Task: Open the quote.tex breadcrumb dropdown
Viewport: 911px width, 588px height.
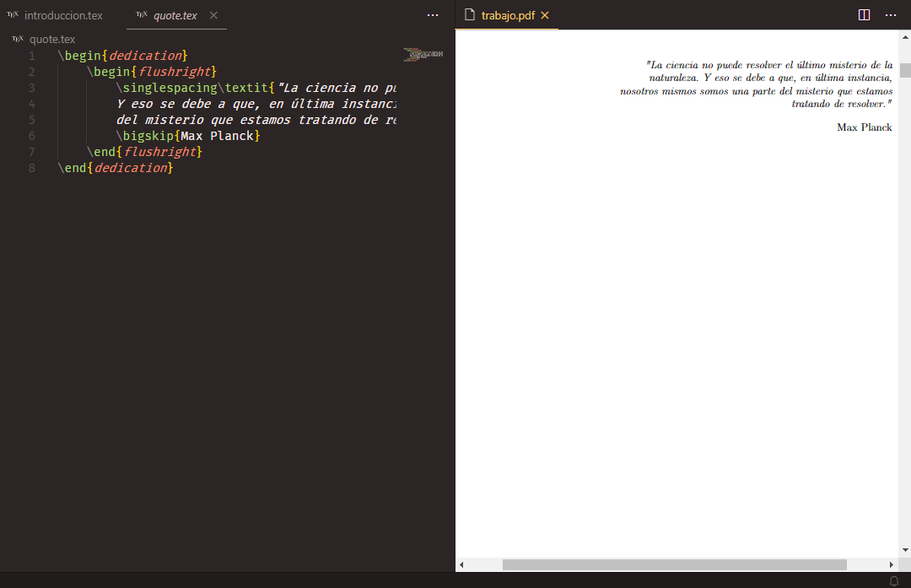Action: 52,38
